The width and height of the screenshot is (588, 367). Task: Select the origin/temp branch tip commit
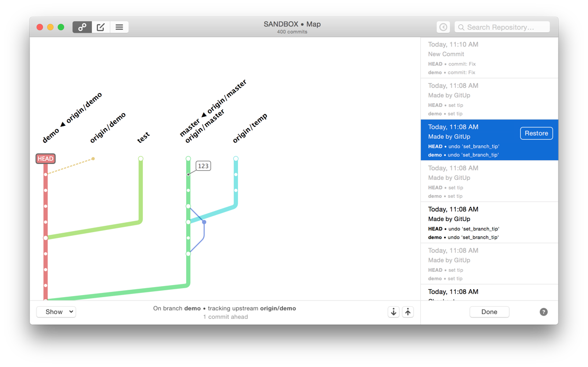point(235,159)
